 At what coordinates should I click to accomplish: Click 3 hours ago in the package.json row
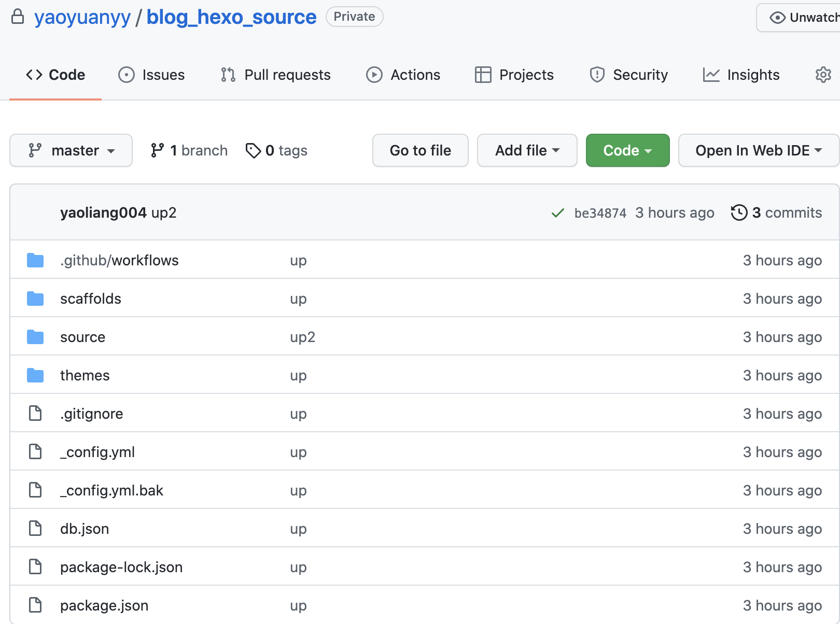click(x=782, y=605)
